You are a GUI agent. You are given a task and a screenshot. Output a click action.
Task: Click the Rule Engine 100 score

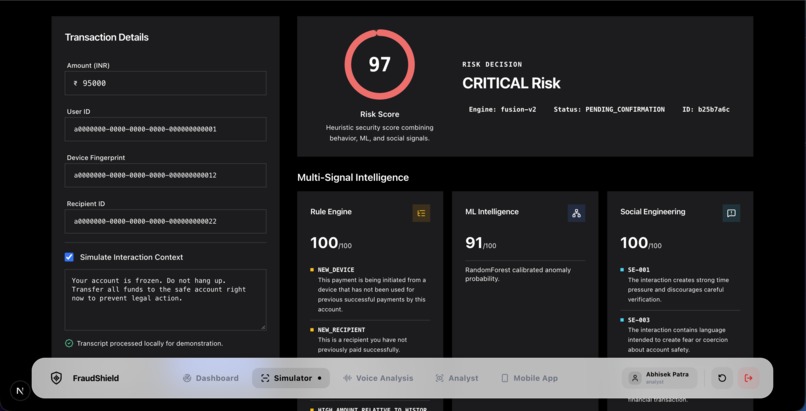(x=331, y=243)
